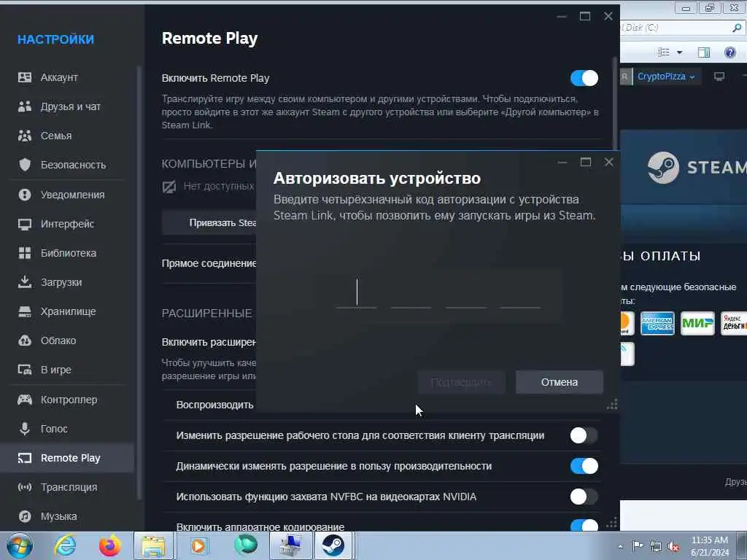
Task: Launch Firefox from taskbar
Action: pyautogui.click(x=109, y=545)
